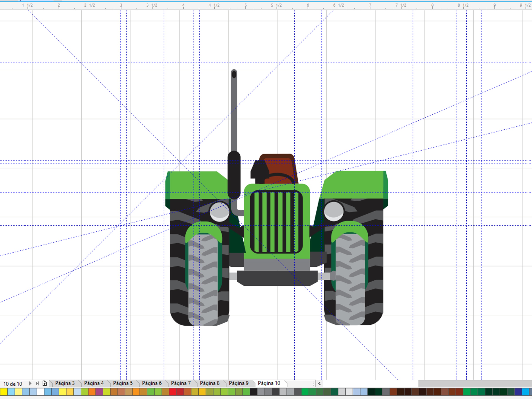Jump to last page in navigator

tap(37, 383)
